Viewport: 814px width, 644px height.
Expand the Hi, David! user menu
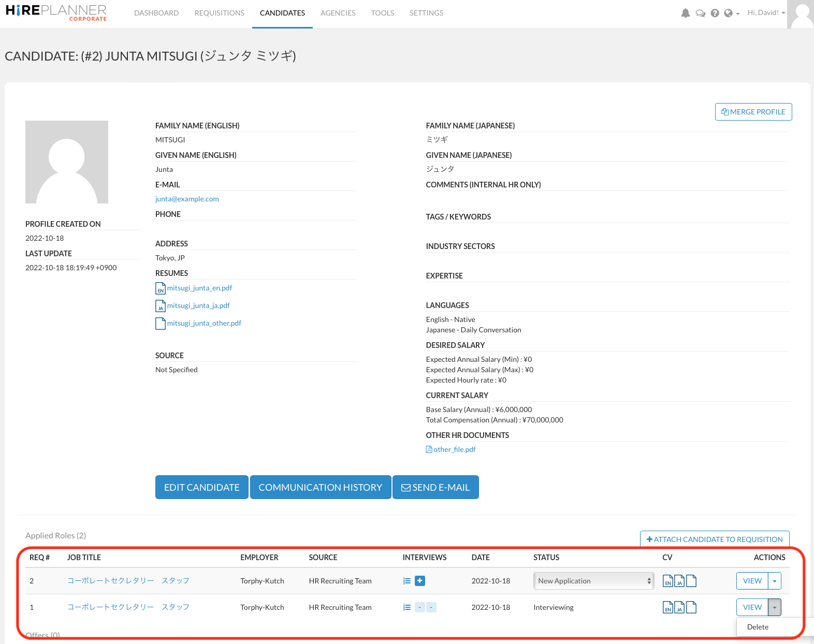point(766,13)
